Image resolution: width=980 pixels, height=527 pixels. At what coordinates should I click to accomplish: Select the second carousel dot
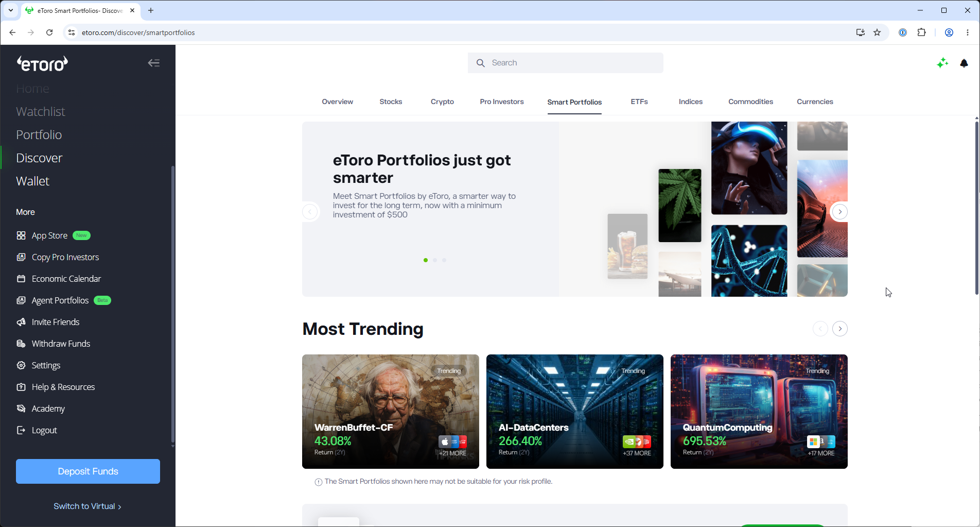click(435, 260)
